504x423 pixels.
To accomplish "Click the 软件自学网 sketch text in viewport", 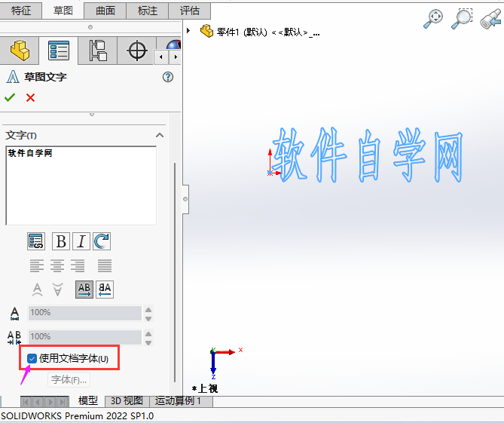I will click(367, 155).
